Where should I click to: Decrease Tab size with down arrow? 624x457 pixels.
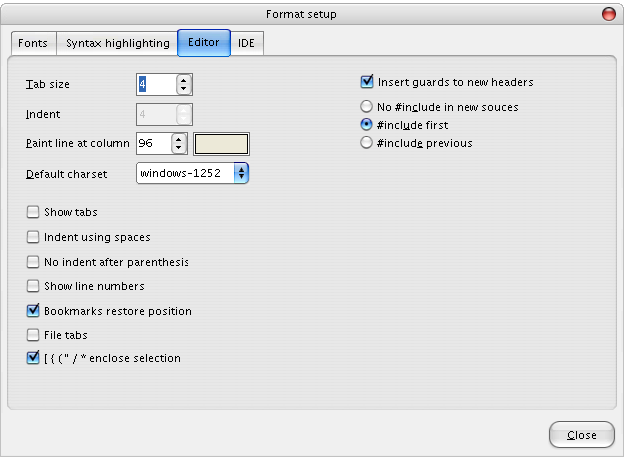(184, 90)
